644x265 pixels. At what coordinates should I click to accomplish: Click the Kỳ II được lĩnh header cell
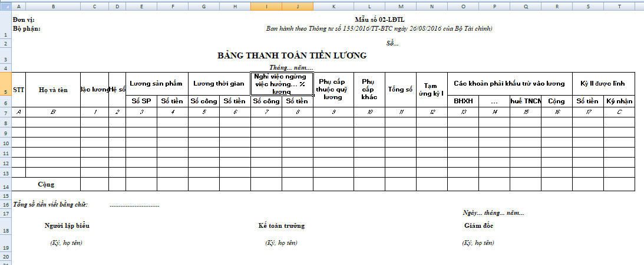pos(603,83)
